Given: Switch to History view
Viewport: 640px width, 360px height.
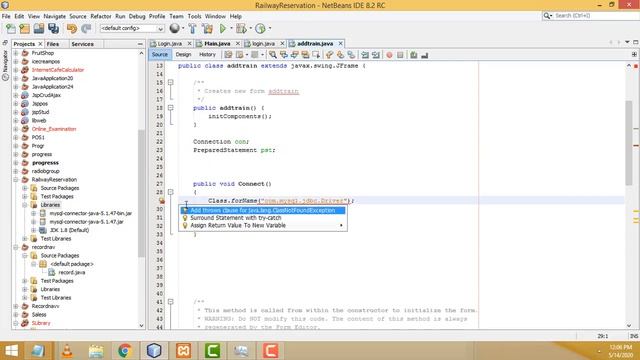Looking at the screenshot, I should 207,55.
